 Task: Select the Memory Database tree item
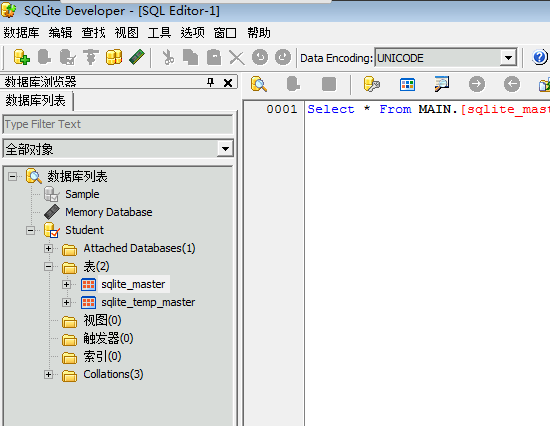(x=109, y=212)
